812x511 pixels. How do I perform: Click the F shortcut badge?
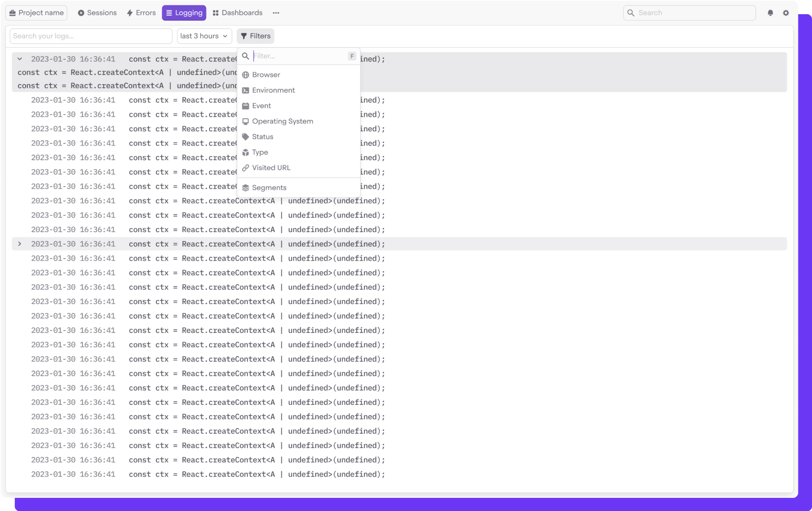(352, 56)
